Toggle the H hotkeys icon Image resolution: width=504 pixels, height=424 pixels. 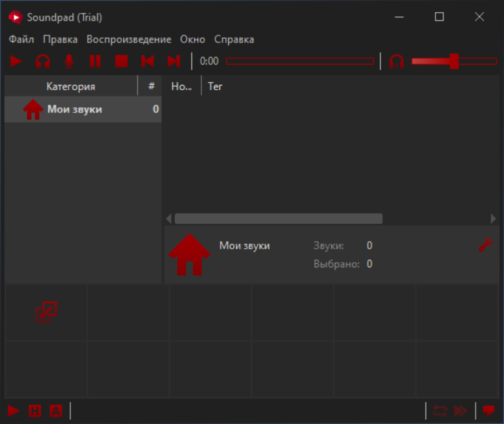[35, 411]
